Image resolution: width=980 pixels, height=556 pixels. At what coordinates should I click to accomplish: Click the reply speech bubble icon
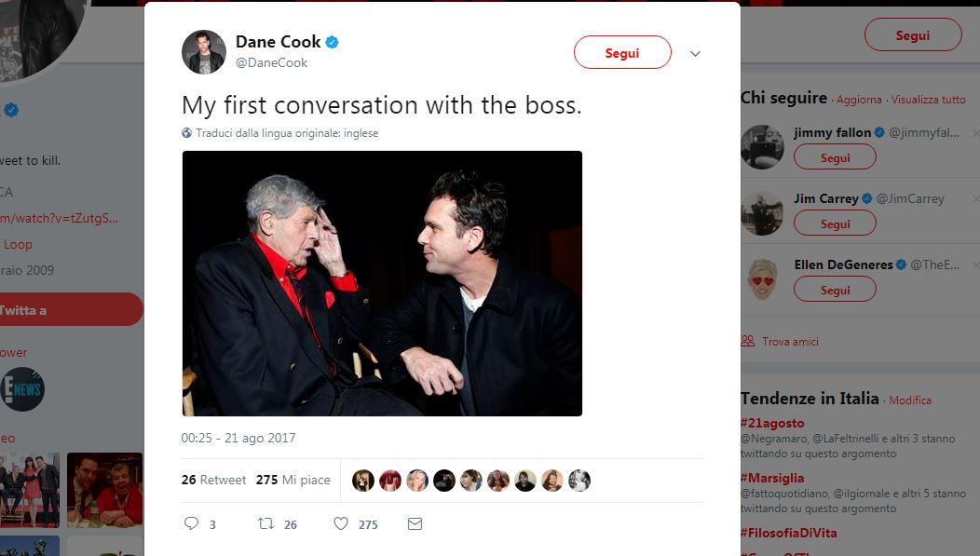[x=191, y=524]
